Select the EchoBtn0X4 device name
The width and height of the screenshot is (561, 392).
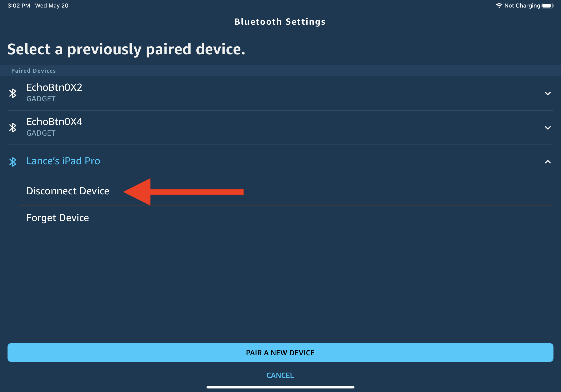coord(54,122)
